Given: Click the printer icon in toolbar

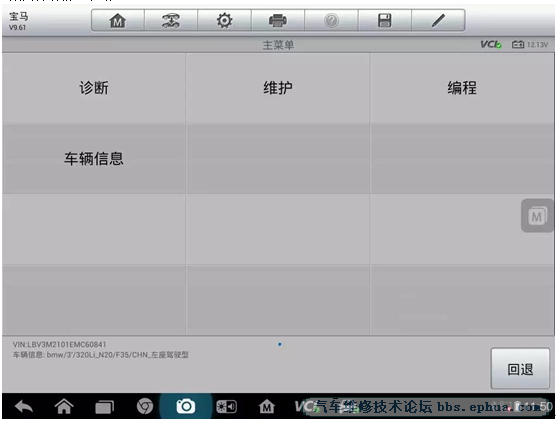Looking at the screenshot, I should click(278, 21).
